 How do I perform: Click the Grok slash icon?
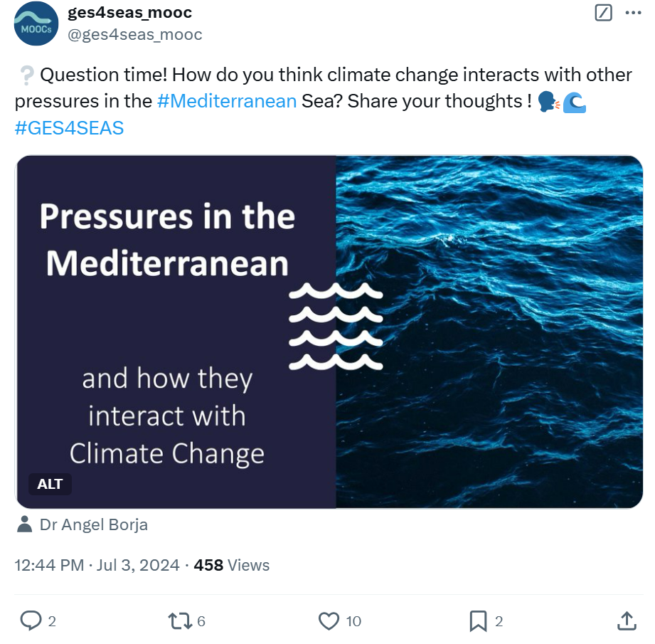(602, 13)
